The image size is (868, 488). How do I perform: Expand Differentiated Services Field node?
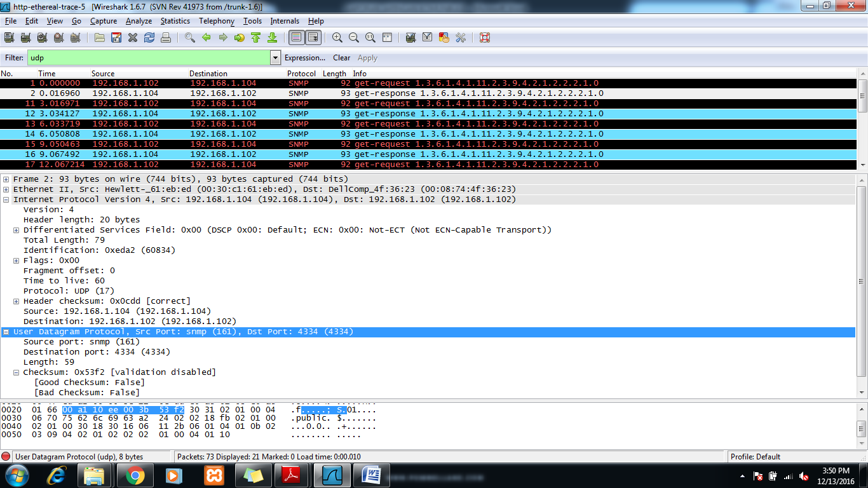(x=17, y=230)
